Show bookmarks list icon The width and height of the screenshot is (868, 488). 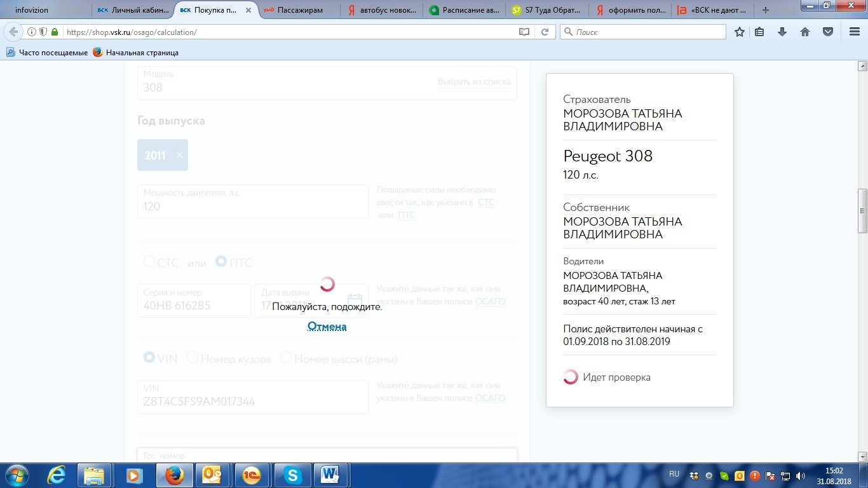(x=759, y=32)
